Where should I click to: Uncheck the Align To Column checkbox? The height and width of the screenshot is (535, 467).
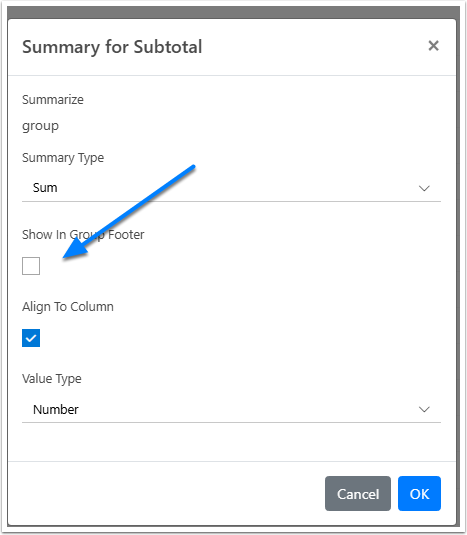pyautogui.click(x=31, y=338)
